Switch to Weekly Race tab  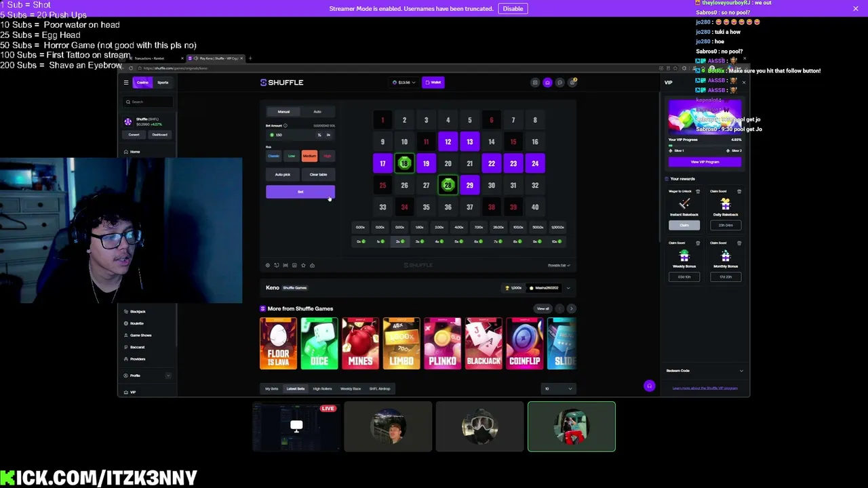(x=351, y=389)
